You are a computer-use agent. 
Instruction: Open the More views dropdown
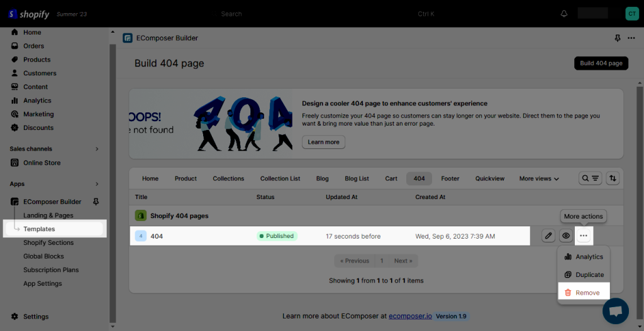pos(539,178)
